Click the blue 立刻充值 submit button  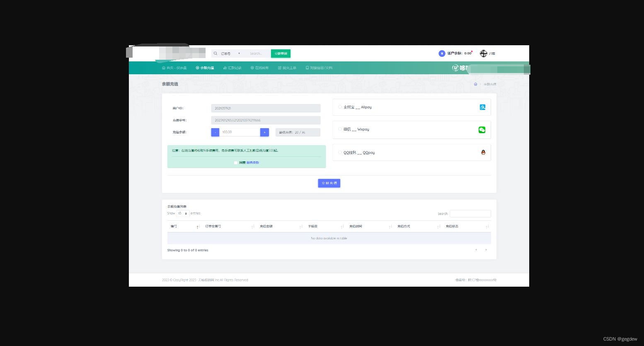[x=329, y=183]
